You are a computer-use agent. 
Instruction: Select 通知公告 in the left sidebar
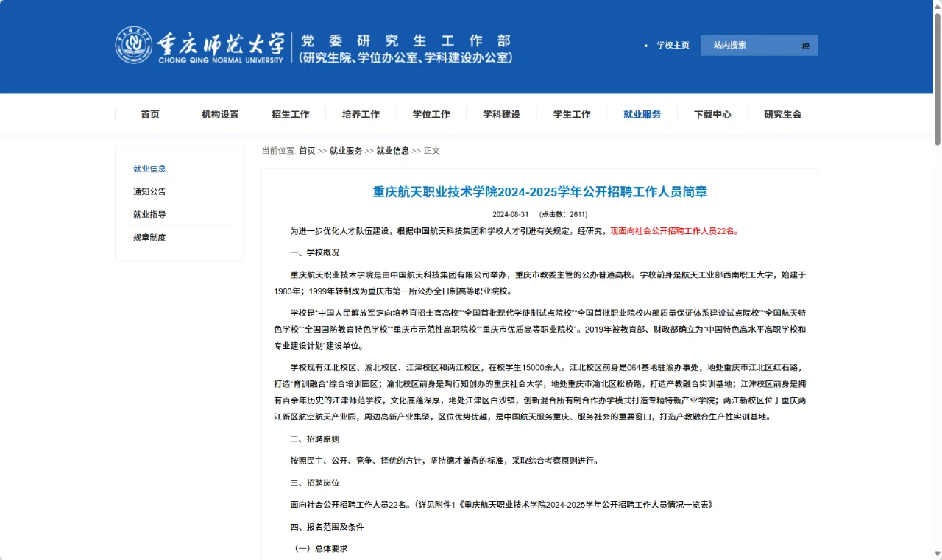click(x=149, y=191)
